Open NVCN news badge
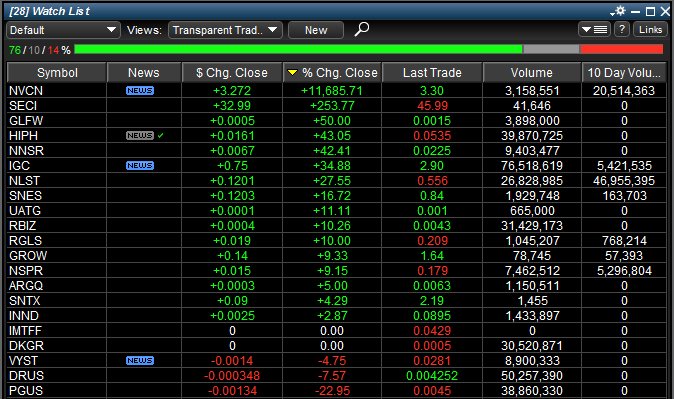This screenshot has height=399, width=674. 140,90
